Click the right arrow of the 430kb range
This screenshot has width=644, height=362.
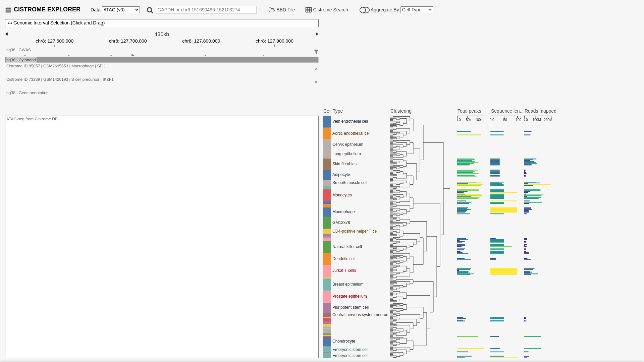click(317, 34)
